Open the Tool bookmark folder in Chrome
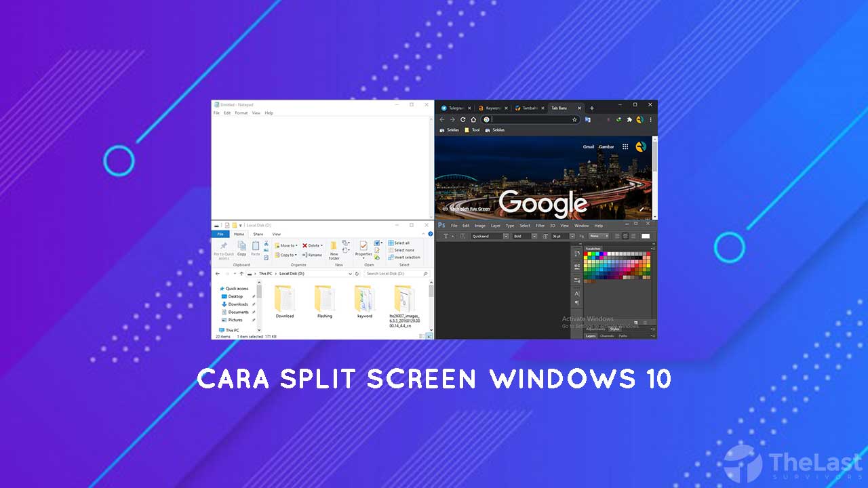 472,130
